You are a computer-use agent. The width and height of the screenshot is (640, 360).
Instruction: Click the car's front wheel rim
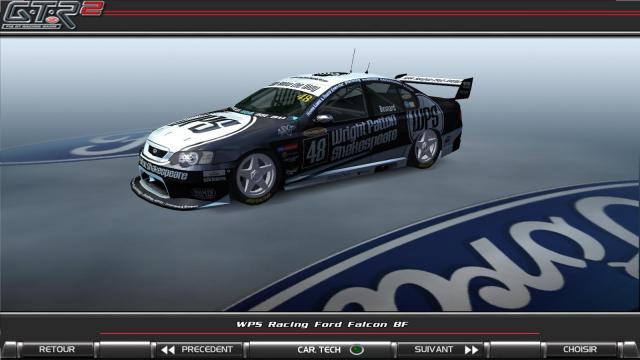[x=256, y=176]
